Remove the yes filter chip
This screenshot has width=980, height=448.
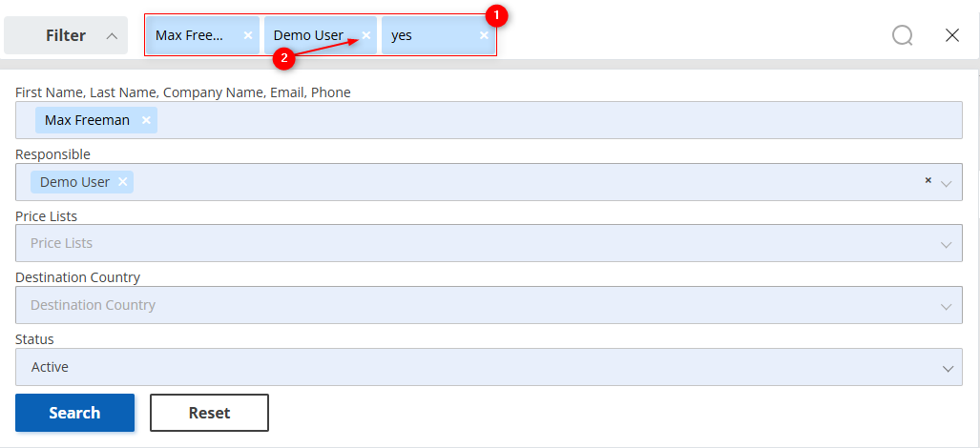click(x=484, y=35)
